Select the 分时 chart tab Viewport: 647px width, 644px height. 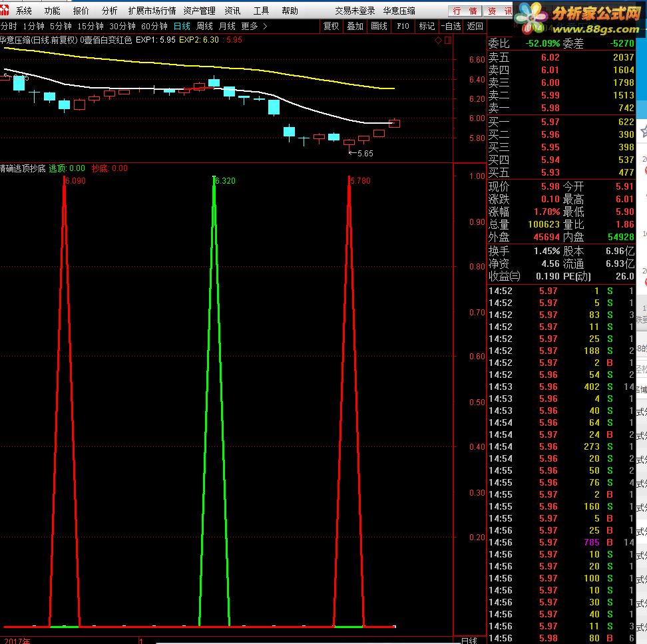click(9, 27)
